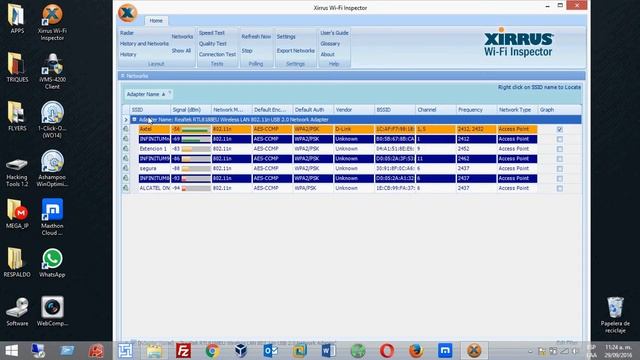Sort by the Channel column header
640x360 pixels.
tap(436, 110)
